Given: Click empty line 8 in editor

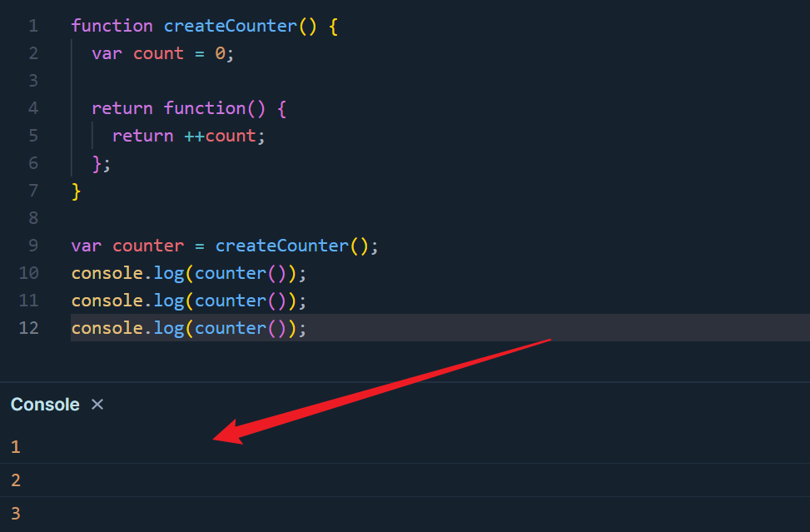Looking at the screenshot, I should pyautogui.click(x=439, y=218).
